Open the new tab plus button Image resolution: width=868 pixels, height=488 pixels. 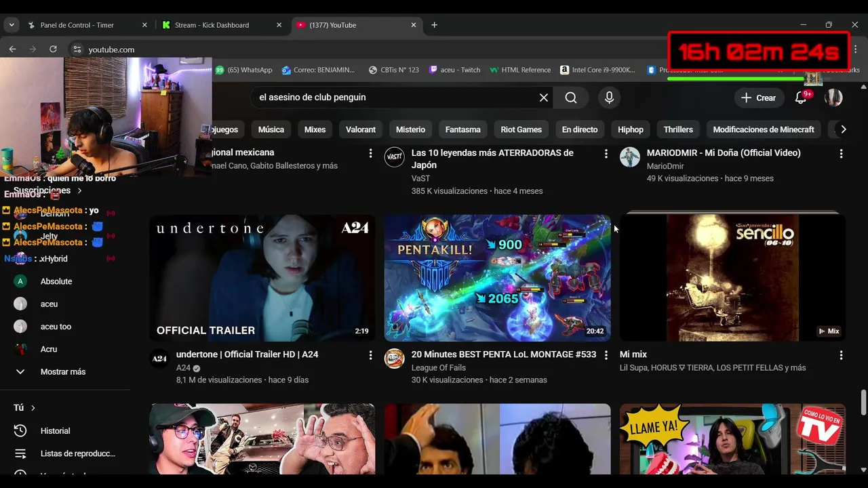[x=434, y=25]
